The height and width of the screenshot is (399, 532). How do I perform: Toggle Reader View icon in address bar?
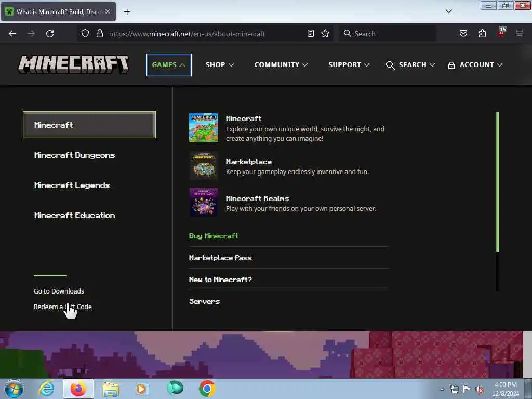point(311,33)
